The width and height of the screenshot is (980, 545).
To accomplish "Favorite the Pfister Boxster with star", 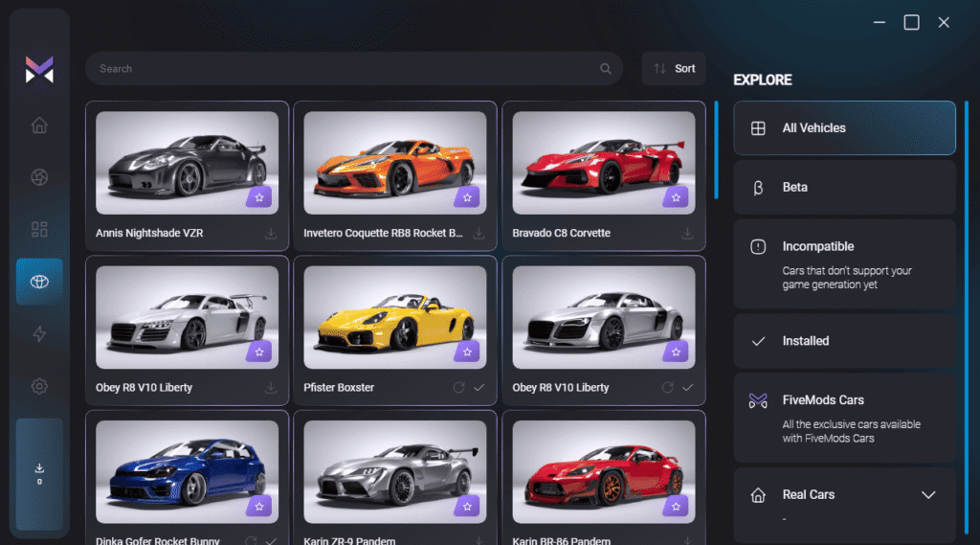I will click(x=467, y=352).
